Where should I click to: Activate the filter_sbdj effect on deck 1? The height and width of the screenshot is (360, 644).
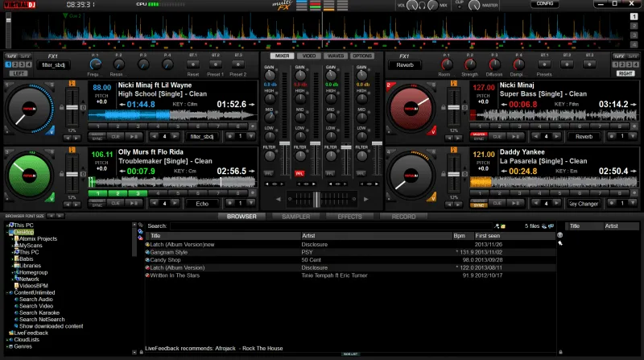coord(202,136)
